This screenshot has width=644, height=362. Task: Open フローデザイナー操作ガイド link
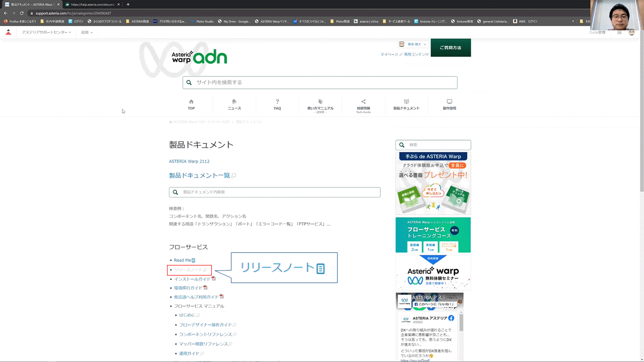pos(205,325)
